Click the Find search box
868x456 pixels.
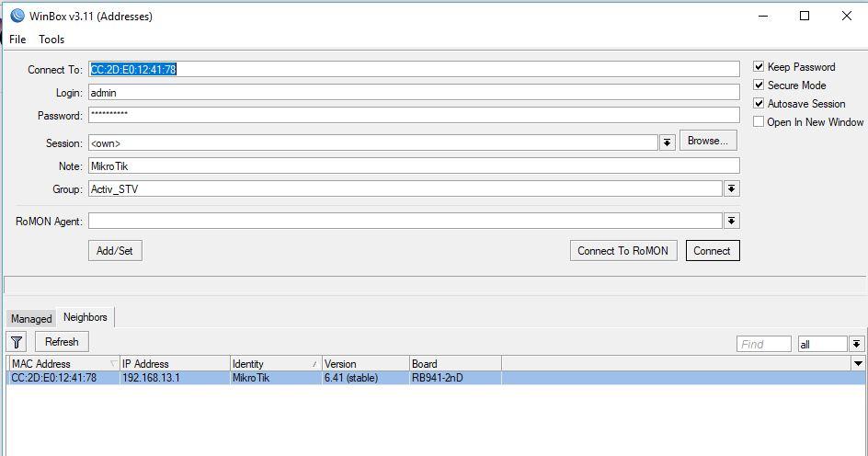pyautogui.click(x=763, y=344)
